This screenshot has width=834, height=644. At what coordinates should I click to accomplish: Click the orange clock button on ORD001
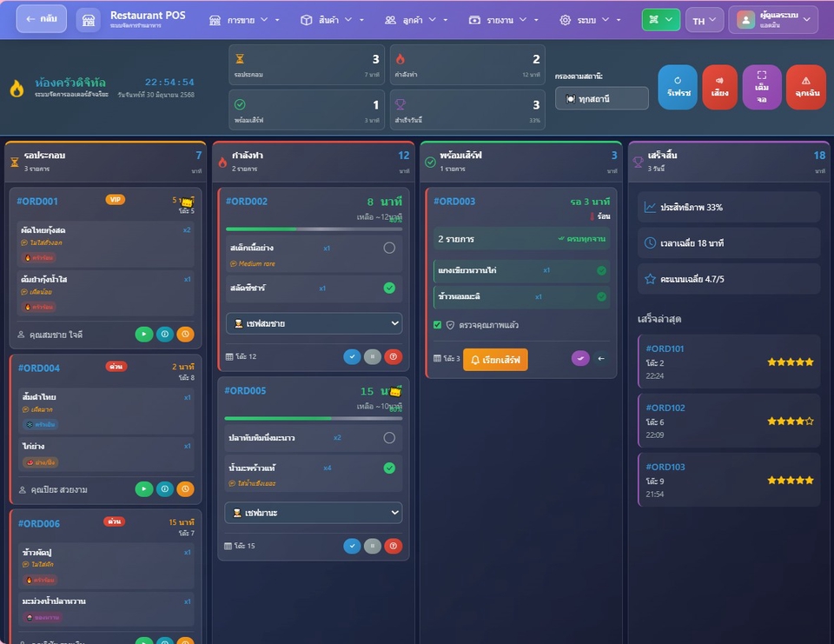coord(185,334)
